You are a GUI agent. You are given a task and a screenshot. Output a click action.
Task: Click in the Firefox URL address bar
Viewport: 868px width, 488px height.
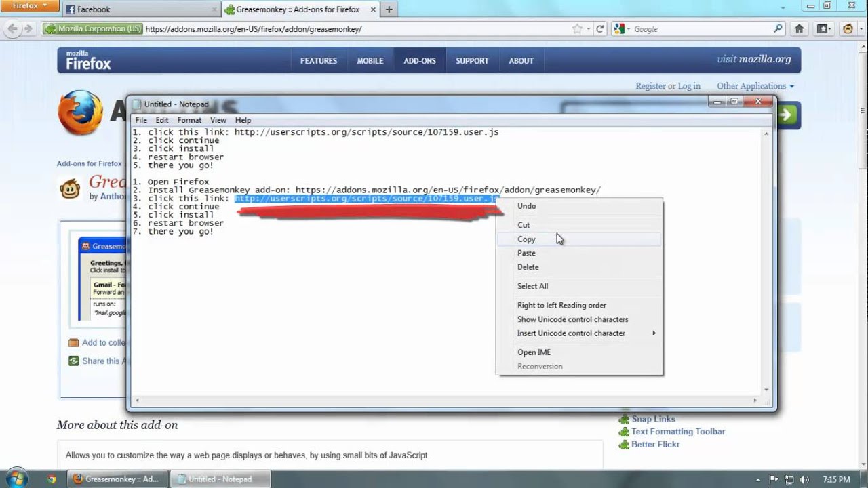click(x=356, y=29)
